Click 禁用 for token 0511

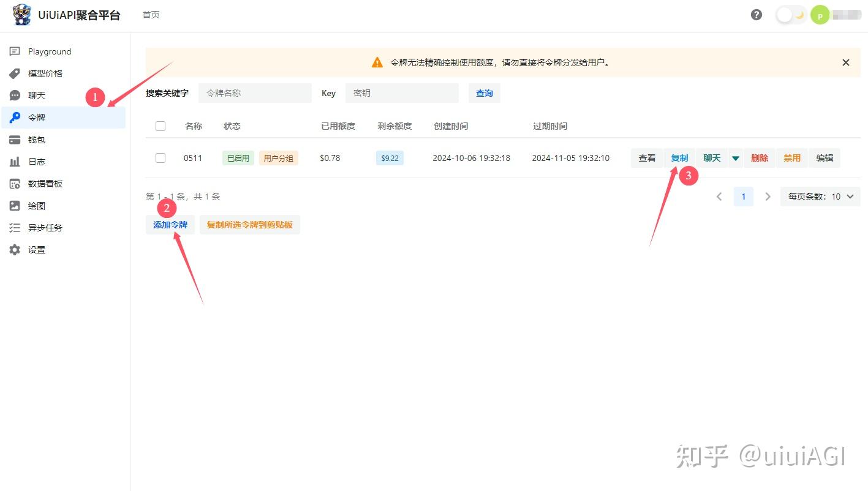792,158
